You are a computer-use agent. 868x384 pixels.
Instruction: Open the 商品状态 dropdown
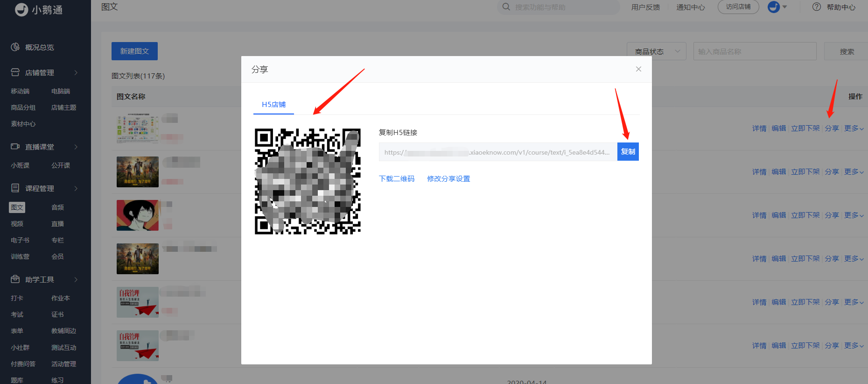[x=657, y=51]
